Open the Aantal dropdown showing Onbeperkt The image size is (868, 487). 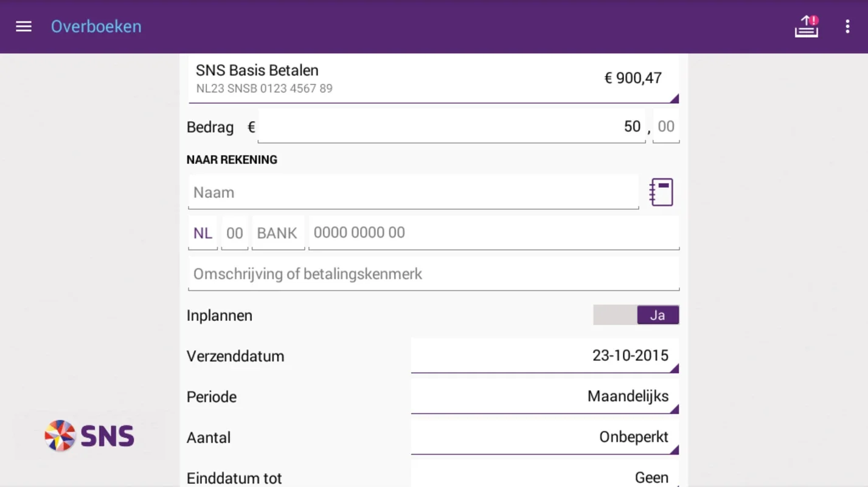click(545, 437)
